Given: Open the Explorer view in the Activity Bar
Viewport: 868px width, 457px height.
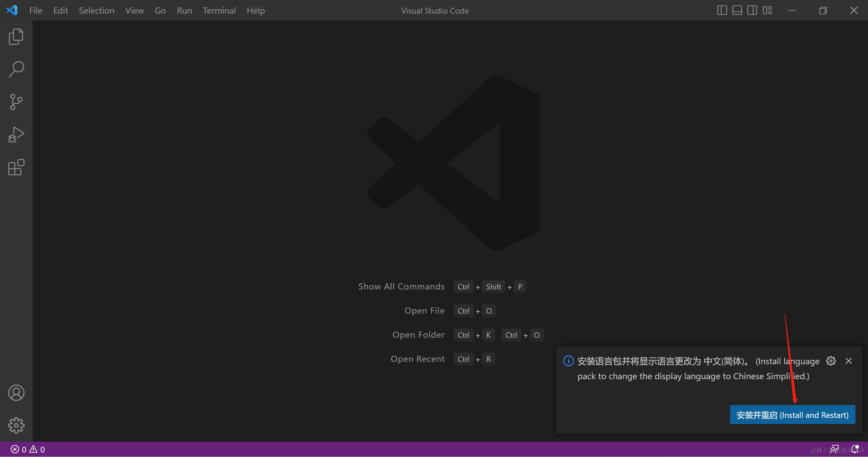Looking at the screenshot, I should coord(15,36).
